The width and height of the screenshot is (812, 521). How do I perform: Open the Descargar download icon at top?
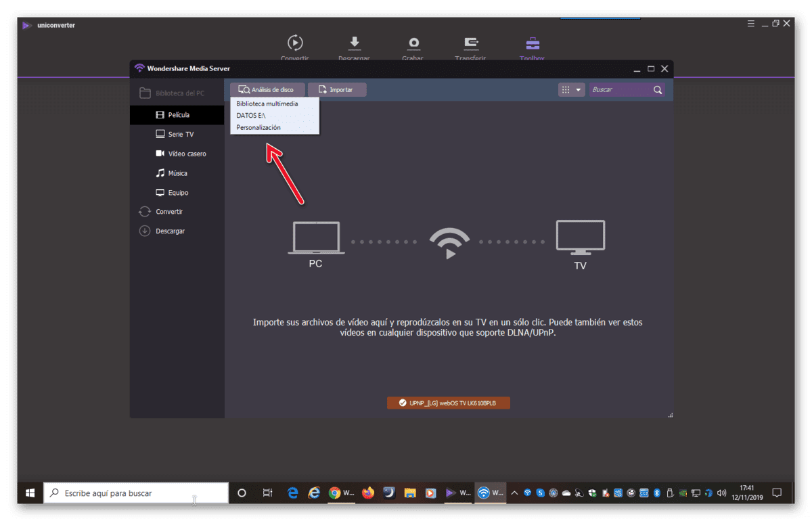click(354, 44)
